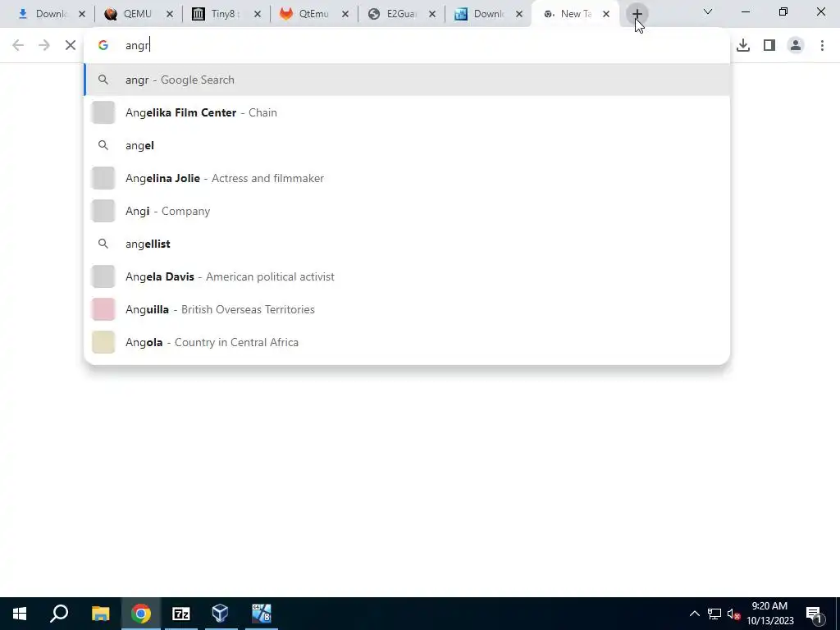Close the QEMU tab

coord(170,15)
